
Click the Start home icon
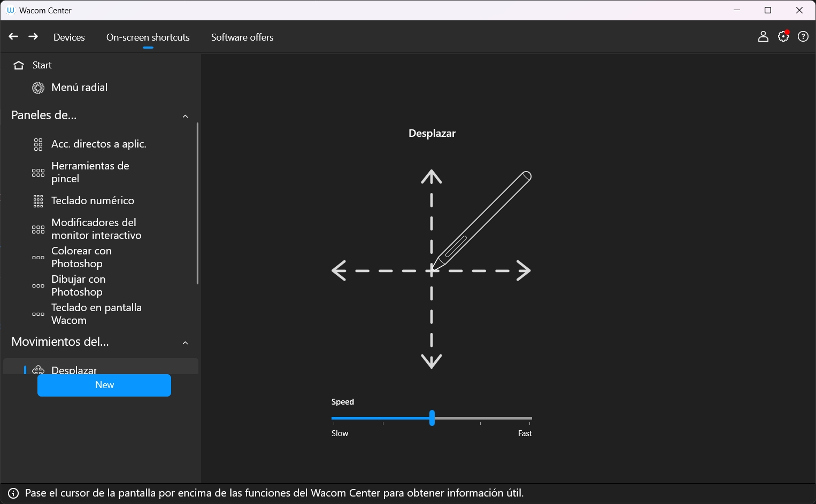click(x=19, y=65)
